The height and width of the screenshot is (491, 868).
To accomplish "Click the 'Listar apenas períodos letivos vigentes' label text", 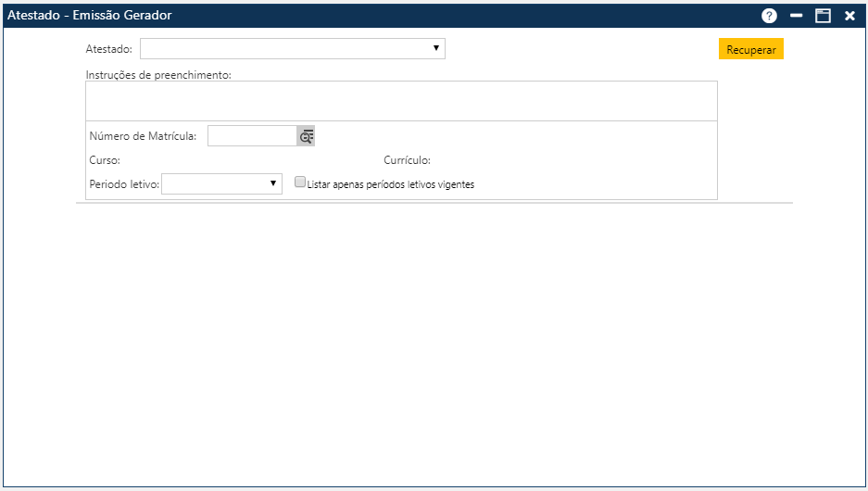I will pyautogui.click(x=390, y=184).
